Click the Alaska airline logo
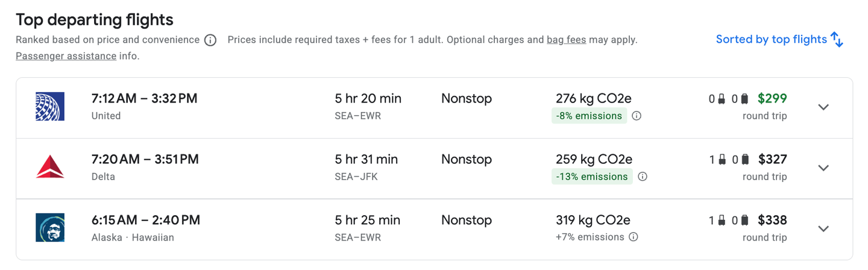868x270 pixels. coord(50,228)
